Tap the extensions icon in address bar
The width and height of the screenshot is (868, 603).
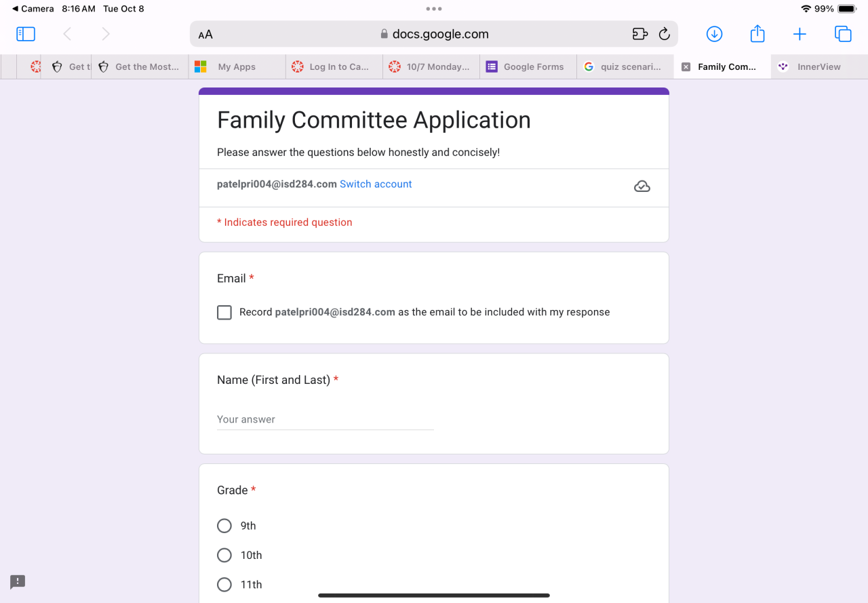pos(639,34)
